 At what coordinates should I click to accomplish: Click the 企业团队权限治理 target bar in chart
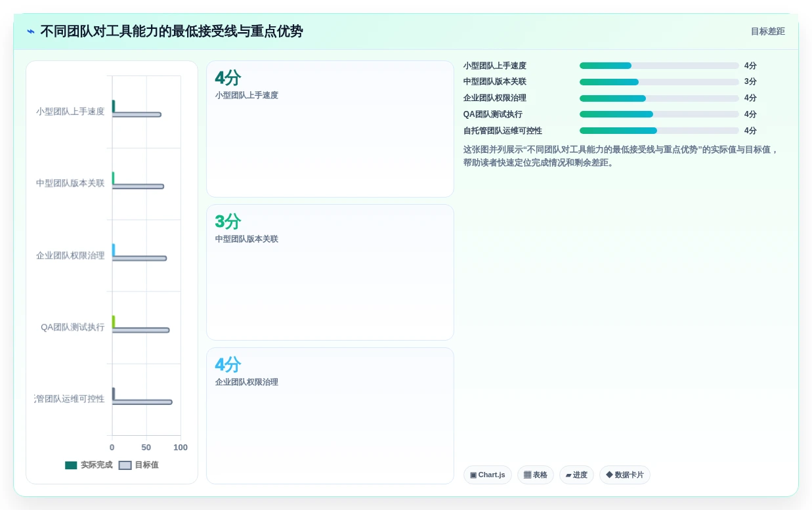pos(139,259)
